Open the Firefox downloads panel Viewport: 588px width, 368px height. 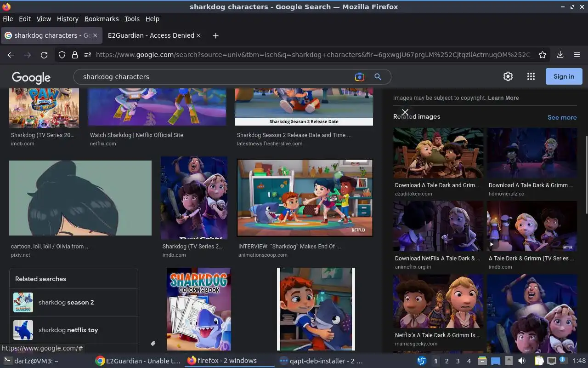[560, 55]
